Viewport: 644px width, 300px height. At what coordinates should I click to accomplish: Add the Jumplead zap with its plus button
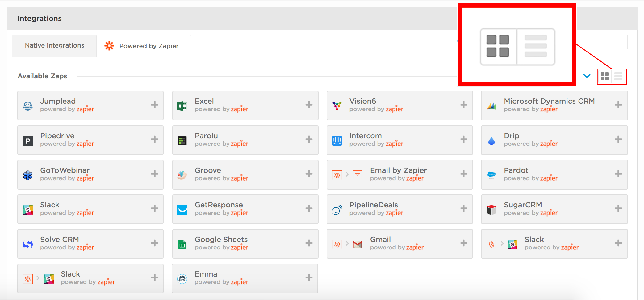(x=154, y=105)
